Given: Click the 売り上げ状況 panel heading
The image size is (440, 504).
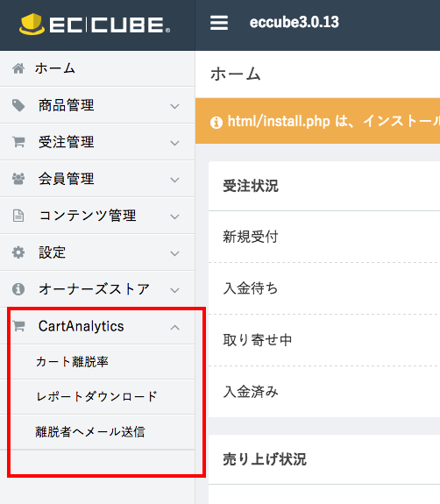Looking at the screenshot, I should [265, 459].
